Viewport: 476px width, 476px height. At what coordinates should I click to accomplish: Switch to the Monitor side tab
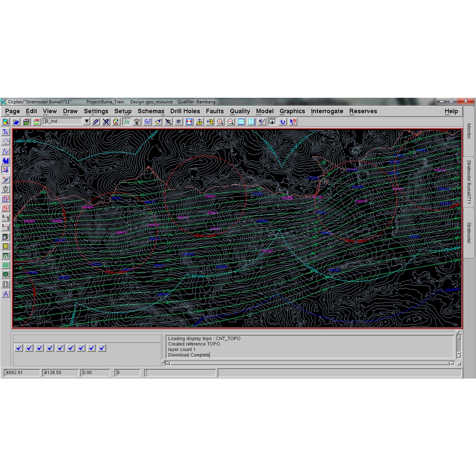(469, 131)
